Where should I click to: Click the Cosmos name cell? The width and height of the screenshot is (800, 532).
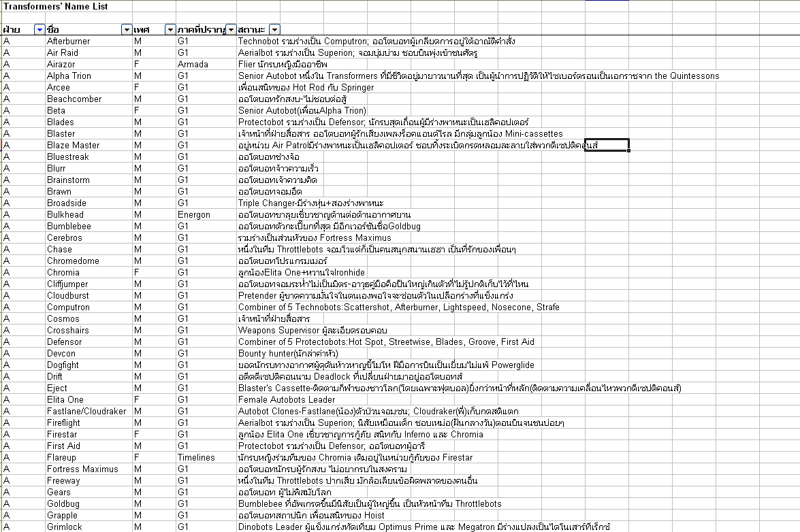pos(89,319)
